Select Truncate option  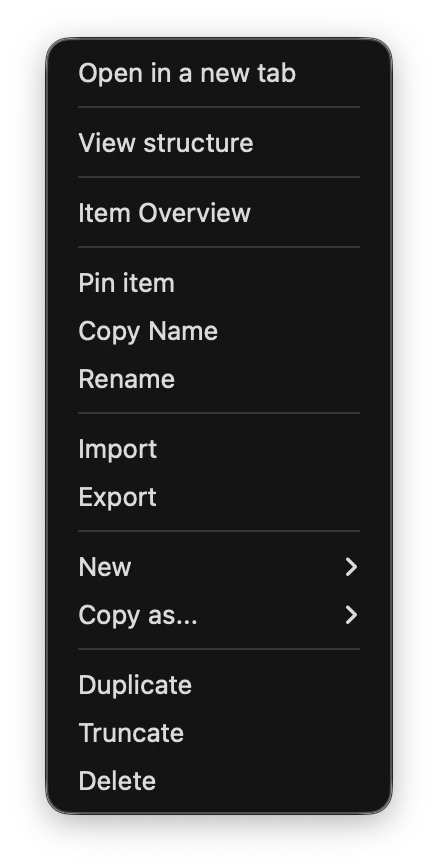(x=219, y=733)
